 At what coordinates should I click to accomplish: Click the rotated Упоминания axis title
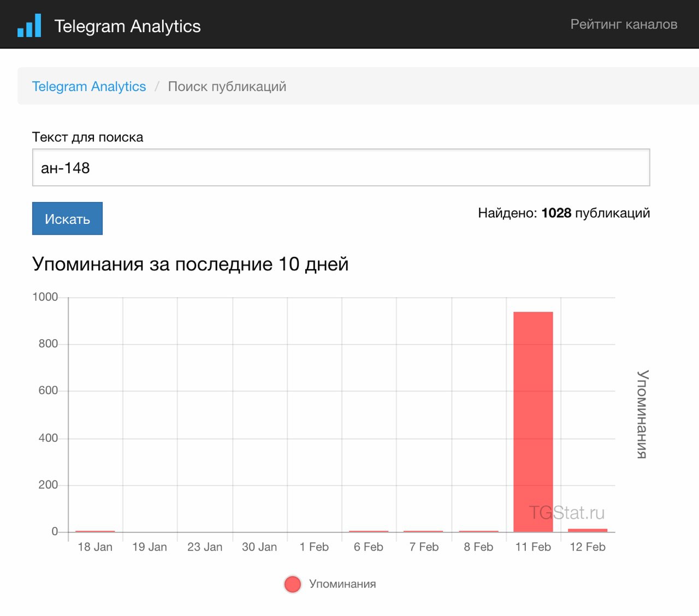tap(643, 414)
